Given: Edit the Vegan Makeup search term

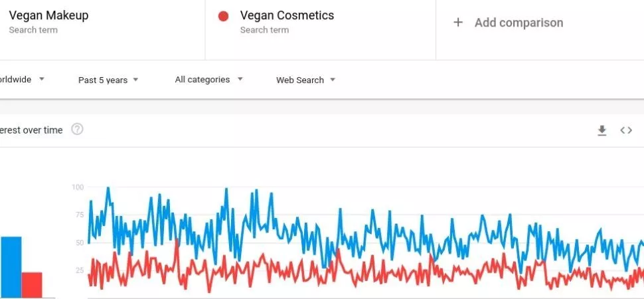Looking at the screenshot, I should click(48, 15).
